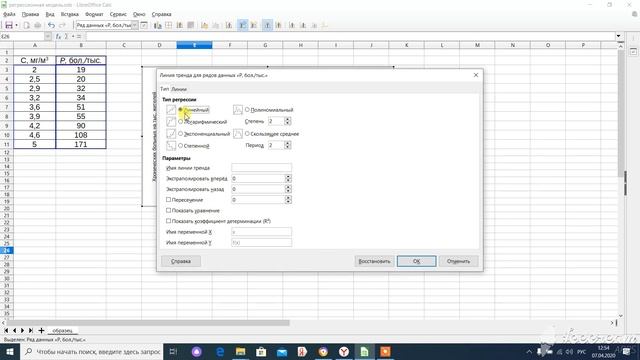Image resolution: width=640 pixels, height=360 pixels.
Task: Select the Логарифмический regression option
Action: point(202,122)
